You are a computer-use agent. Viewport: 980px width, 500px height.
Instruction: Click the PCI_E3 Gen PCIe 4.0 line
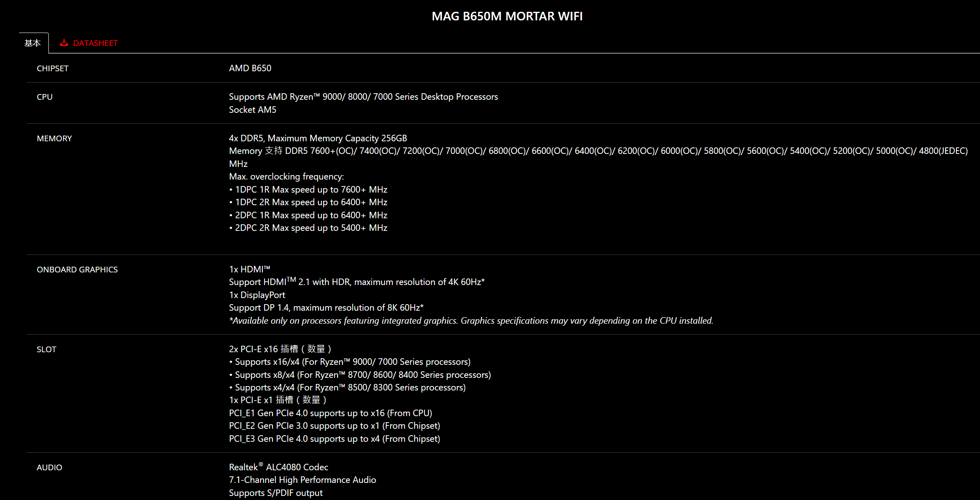(334, 439)
